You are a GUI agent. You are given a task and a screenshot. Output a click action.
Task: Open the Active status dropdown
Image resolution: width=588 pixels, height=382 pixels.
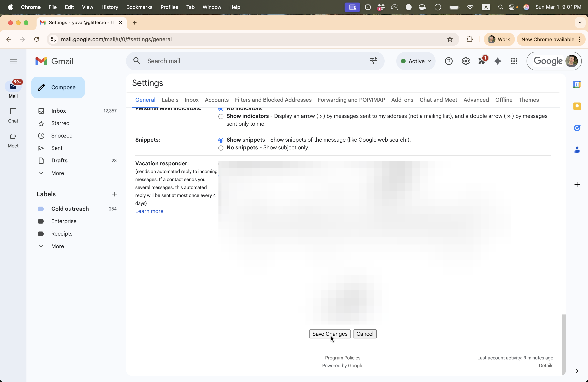point(416,61)
